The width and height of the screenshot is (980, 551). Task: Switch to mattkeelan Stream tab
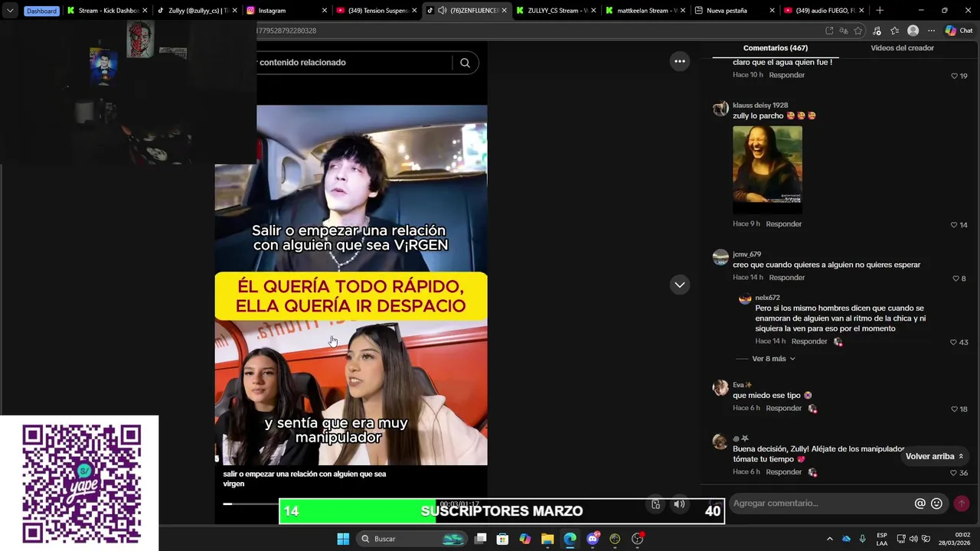tap(645, 11)
